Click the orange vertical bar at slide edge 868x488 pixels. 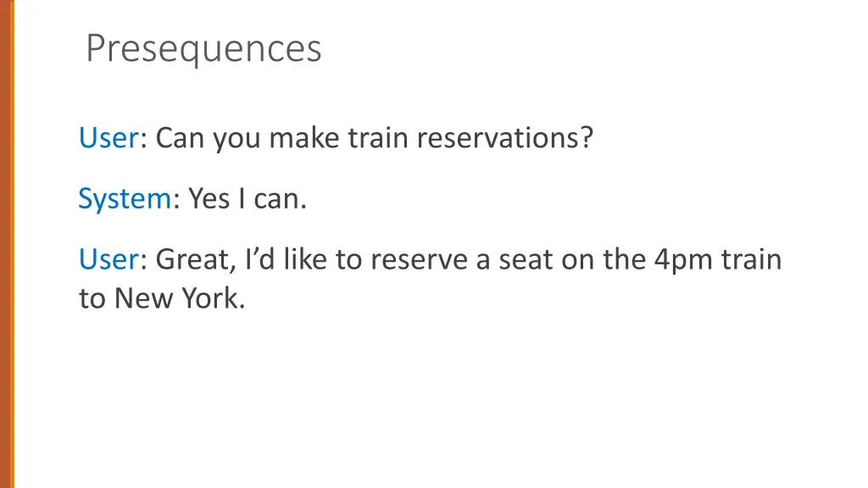[x=7, y=244]
